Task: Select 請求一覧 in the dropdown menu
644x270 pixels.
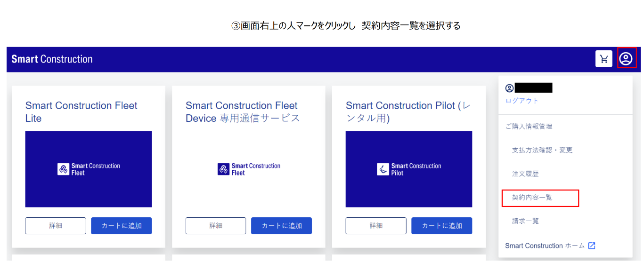Action: (525, 221)
